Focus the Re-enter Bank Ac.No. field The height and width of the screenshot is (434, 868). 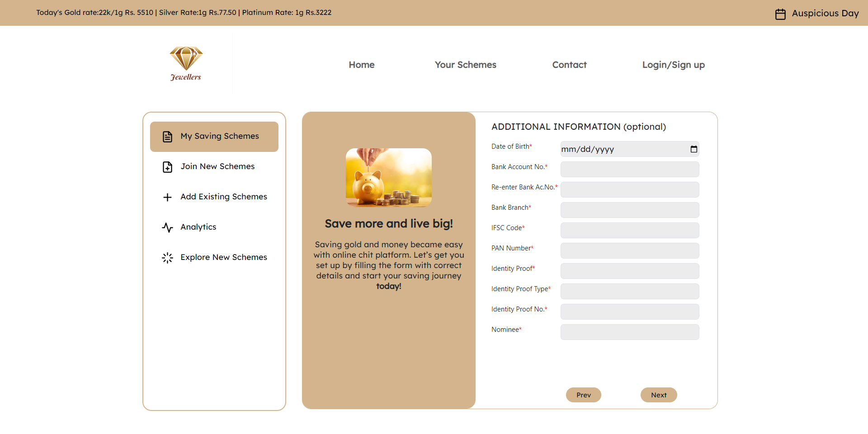(630, 190)
